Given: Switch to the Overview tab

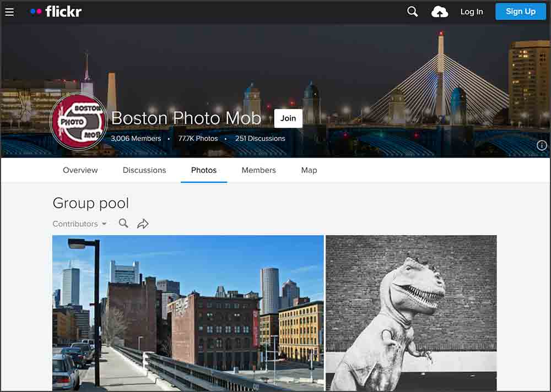Looking at the screenshot, I should [80, 170].
